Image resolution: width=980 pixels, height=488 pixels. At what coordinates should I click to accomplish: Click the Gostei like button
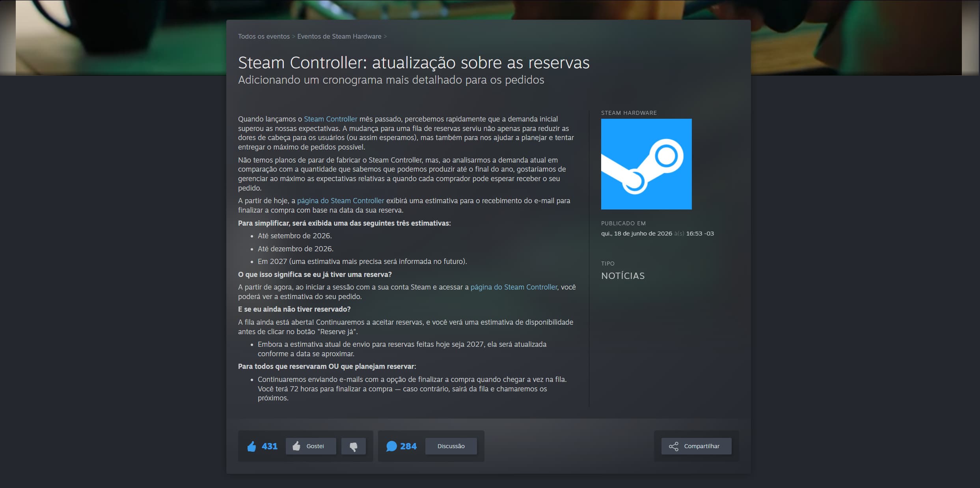click(x=311, y=446)
